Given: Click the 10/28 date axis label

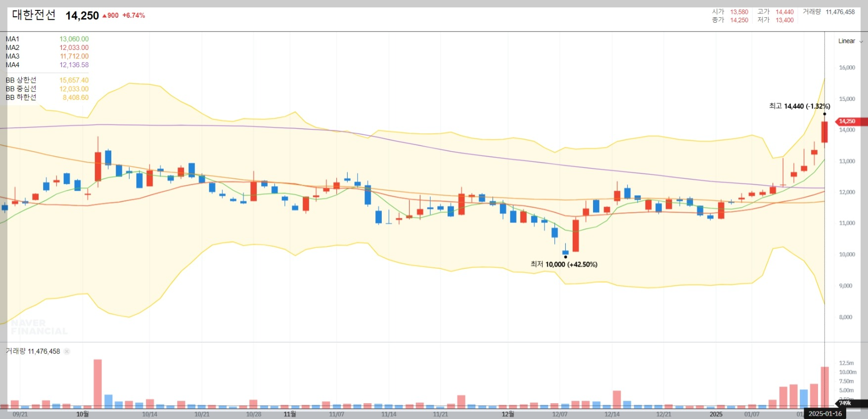Looking at the screenshot, I should coord(254,414).
